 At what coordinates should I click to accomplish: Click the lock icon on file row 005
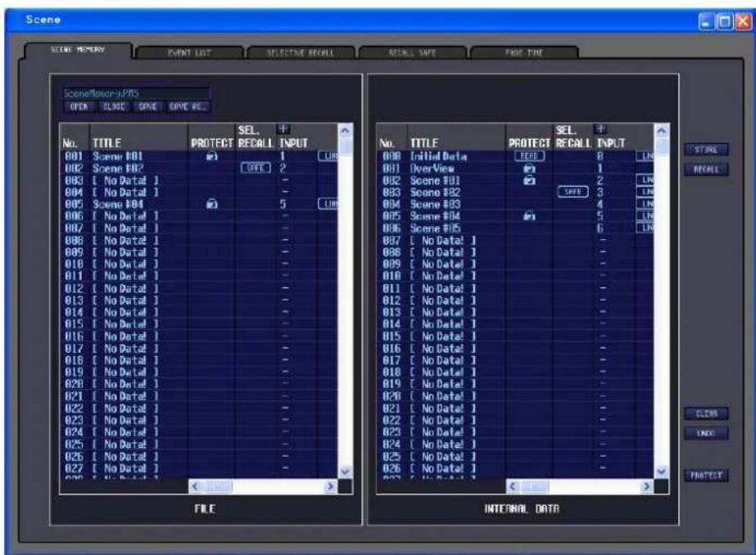(211, 205)
